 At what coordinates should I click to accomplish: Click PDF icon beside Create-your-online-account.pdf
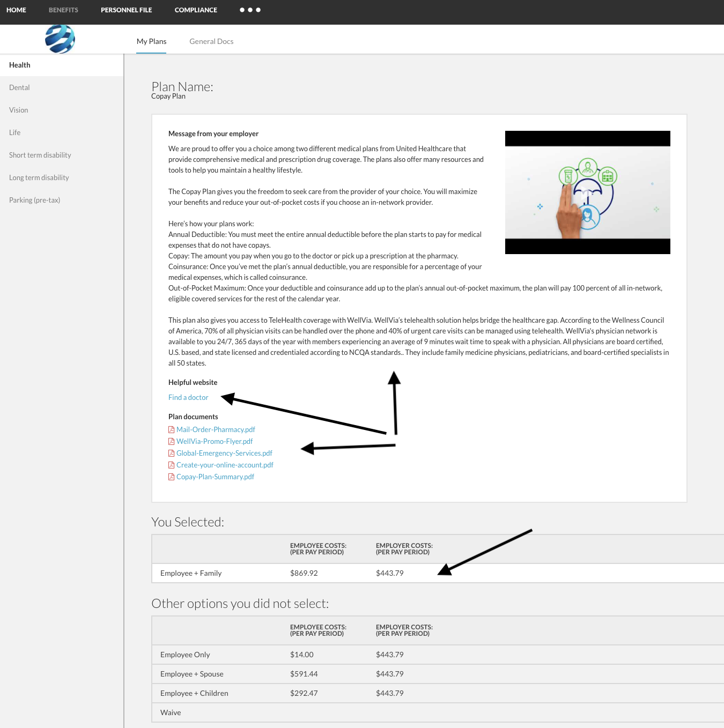[172, 465]
